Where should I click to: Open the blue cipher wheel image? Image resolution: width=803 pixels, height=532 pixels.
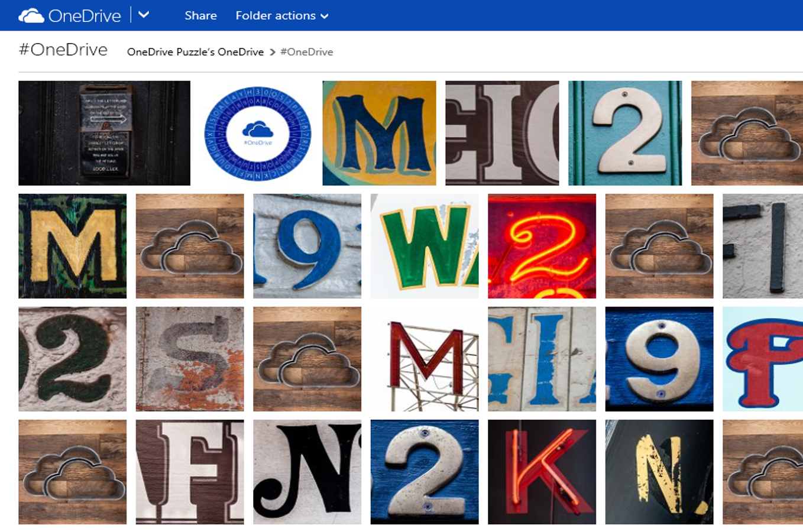257,133
